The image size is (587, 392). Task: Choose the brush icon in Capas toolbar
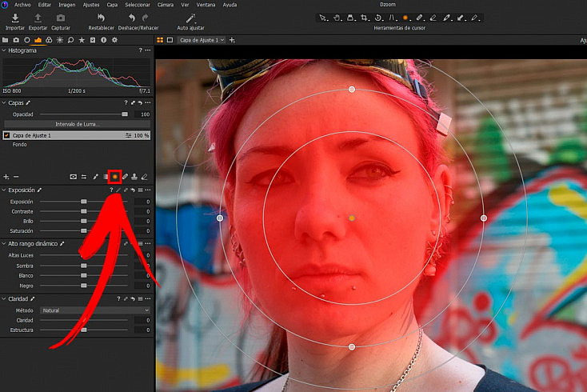(x=95, y=177)
